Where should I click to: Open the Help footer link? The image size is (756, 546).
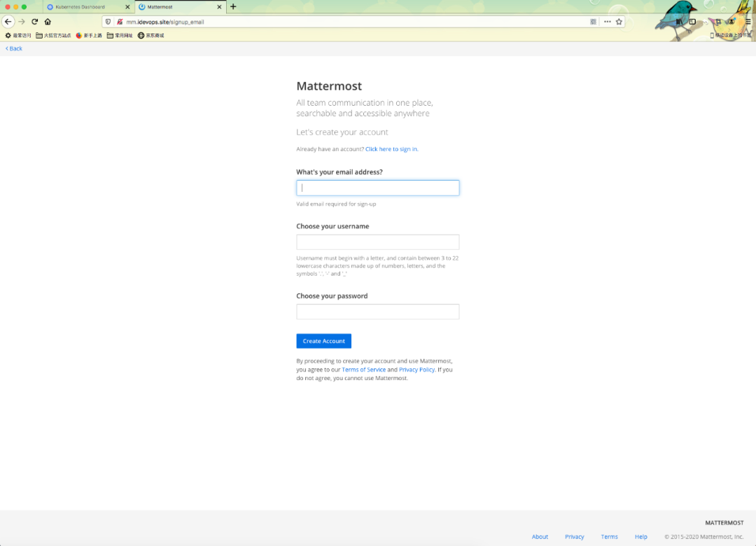640,537
